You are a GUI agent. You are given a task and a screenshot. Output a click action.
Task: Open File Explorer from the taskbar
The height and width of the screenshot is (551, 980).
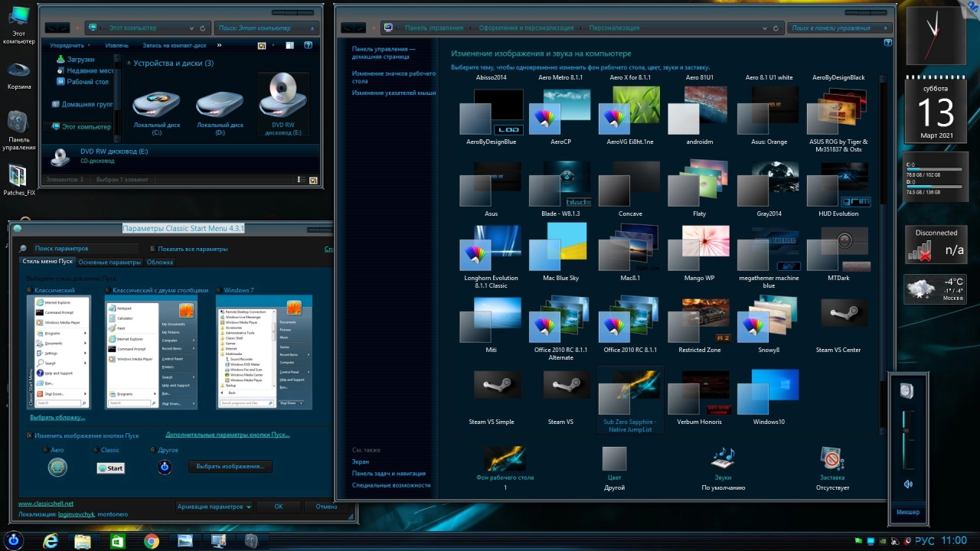[x=83, y=541]
